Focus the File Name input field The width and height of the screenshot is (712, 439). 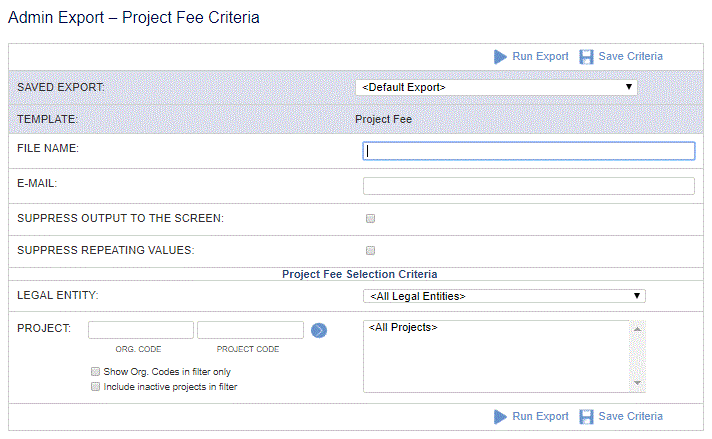click(x=529, y=151)
